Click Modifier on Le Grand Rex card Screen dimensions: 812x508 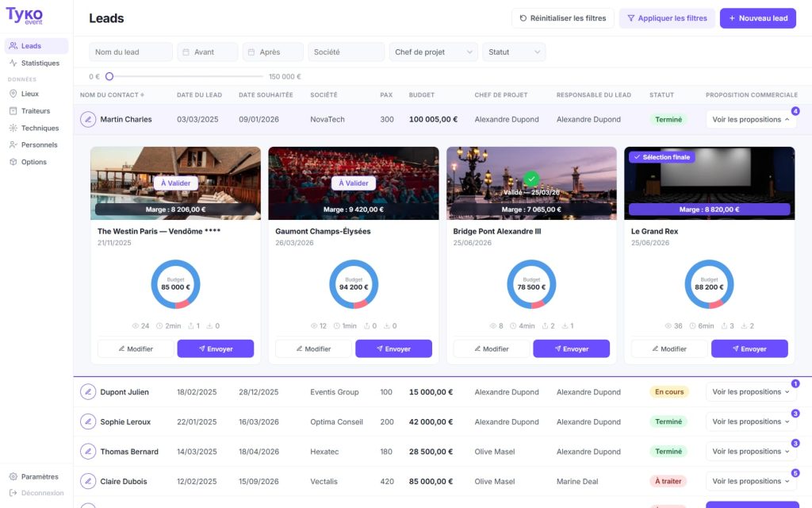[x=669, y=349]
